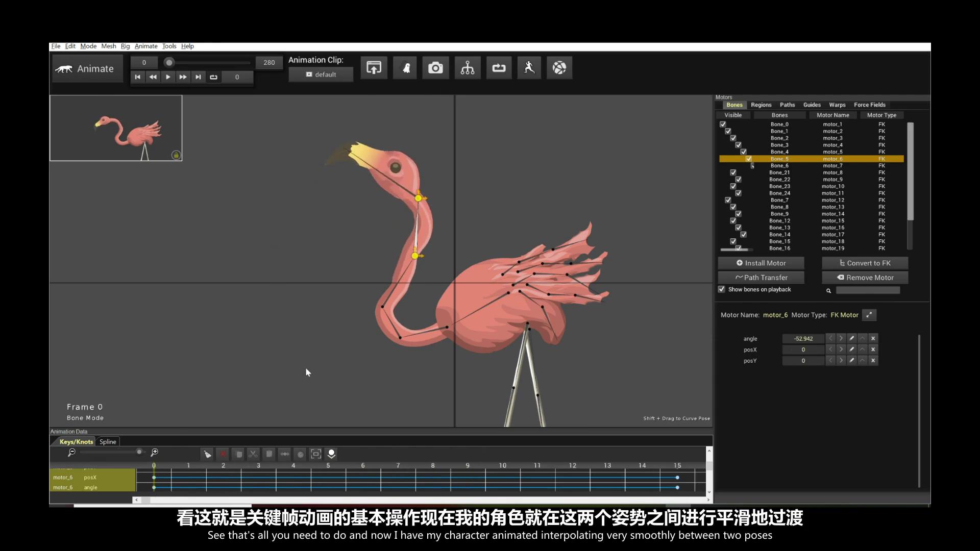The width and height of the screenshot is (980, 551).
Task: Click the penguin character icon in toolbar
Action: pos(406,68)
